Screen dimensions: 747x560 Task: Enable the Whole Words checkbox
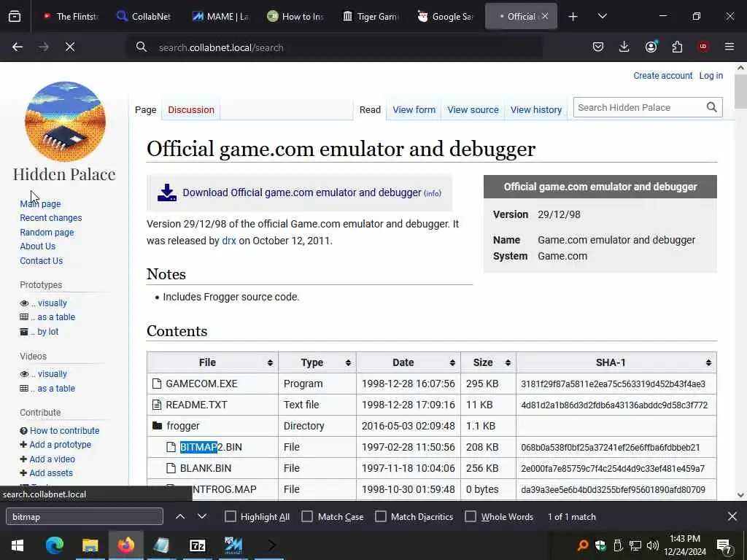click(x=471, y=517)
